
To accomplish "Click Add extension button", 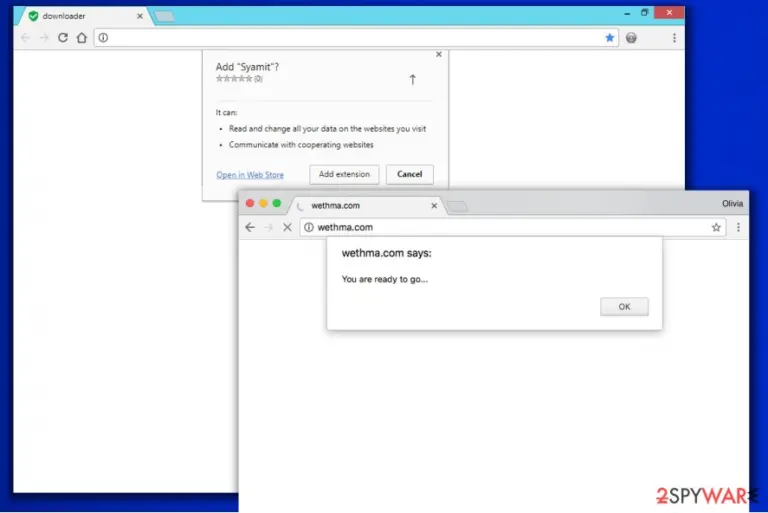I will pyautogui.click(x=344, y=174).
